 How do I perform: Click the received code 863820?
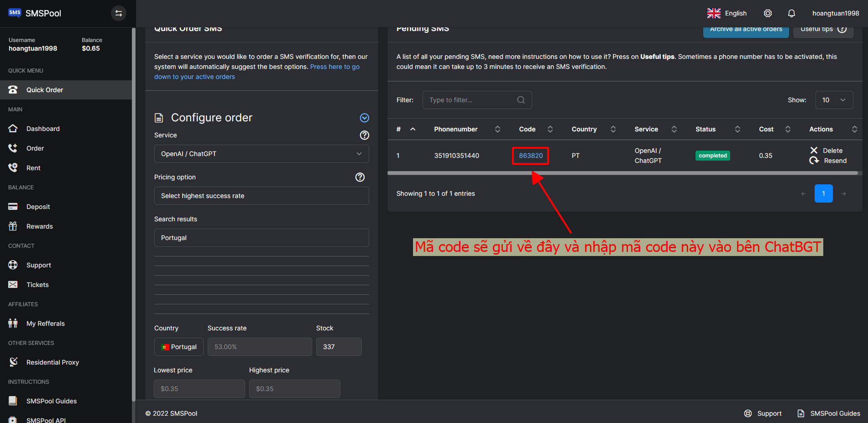[531, 156]
